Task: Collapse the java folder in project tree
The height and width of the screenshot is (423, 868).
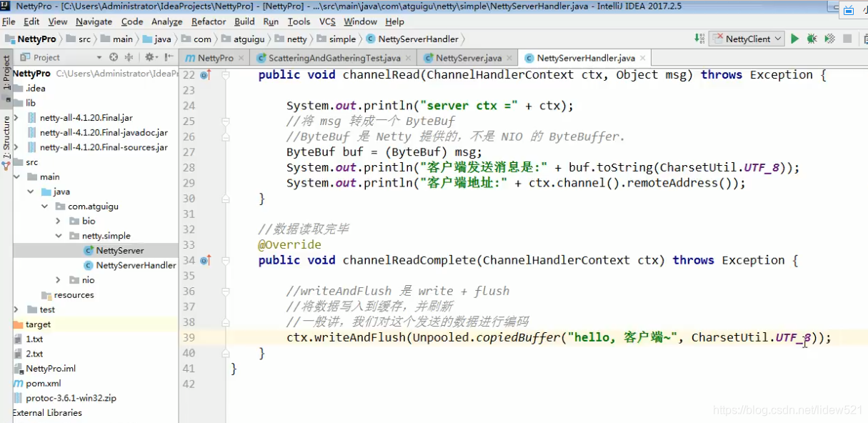Action: (x=30, y=191)
